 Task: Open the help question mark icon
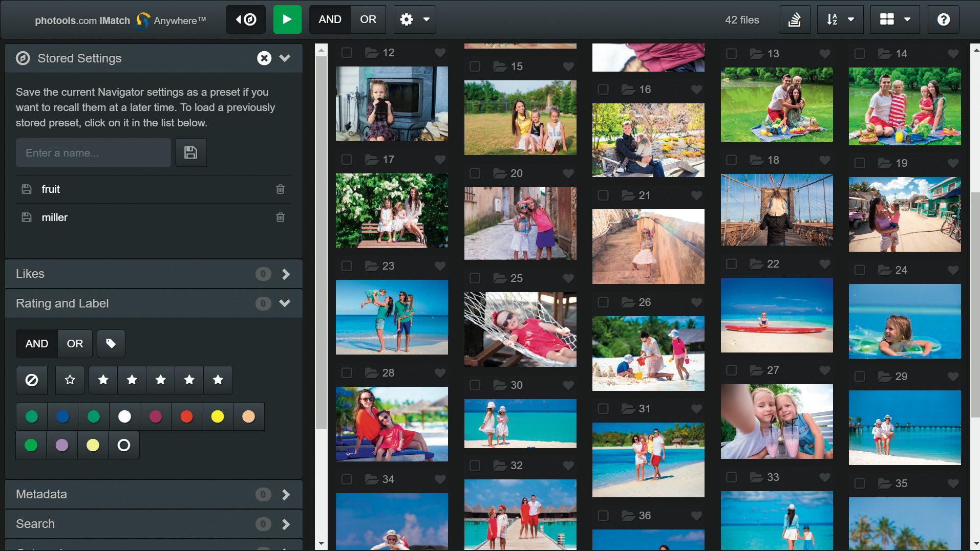[x=943, y=19]
